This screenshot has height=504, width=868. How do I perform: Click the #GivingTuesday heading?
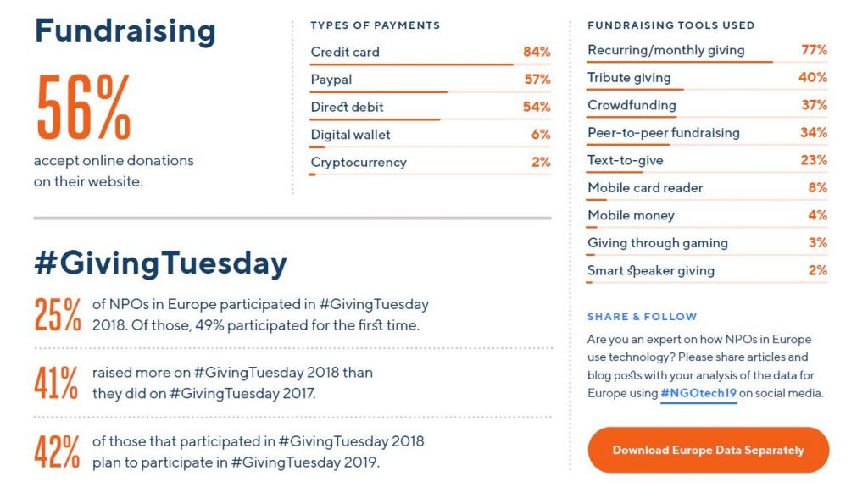(160, 263)
